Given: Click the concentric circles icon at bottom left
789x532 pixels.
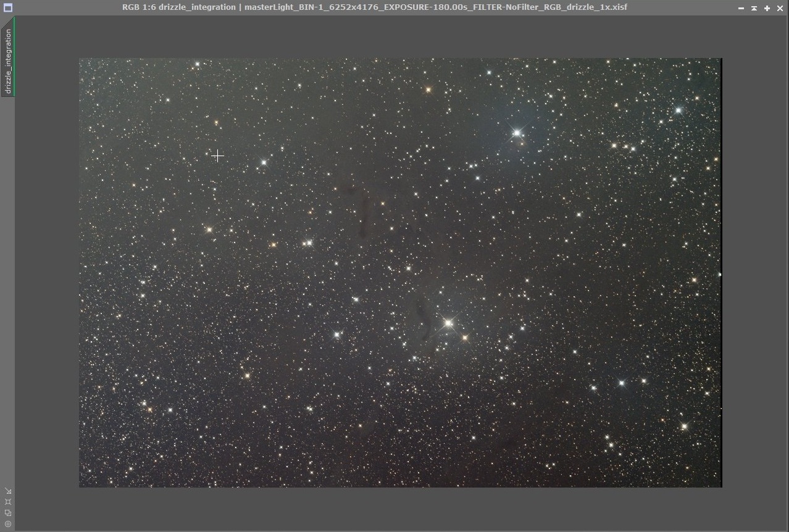Looking at the screenshot, I should [8, 524].
